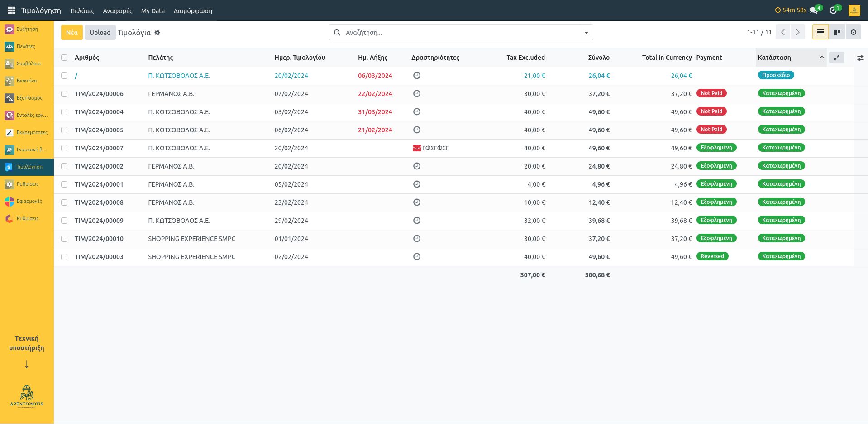Go to the next page arrow

[x=797, y=32]
